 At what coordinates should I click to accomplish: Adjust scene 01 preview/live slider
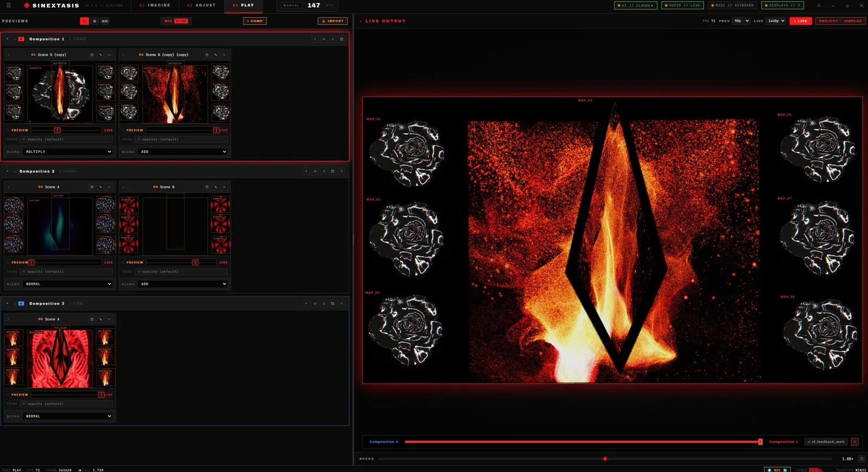66,130
